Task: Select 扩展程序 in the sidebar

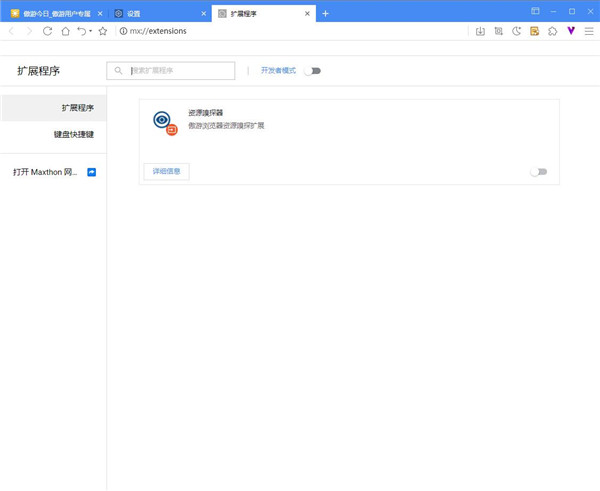Action: [54, 108]
